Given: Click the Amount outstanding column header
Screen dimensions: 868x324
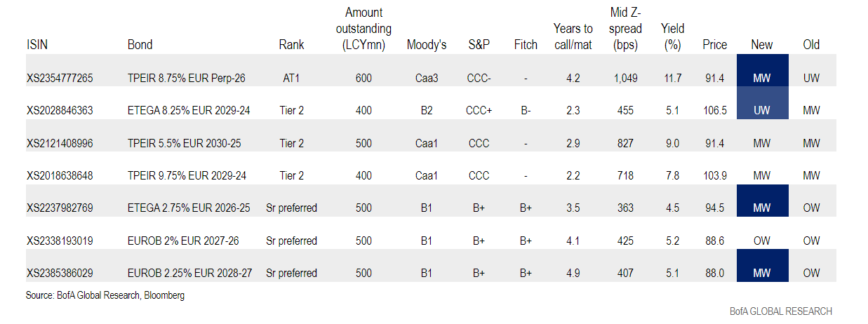Looking at the screenshot, I should pos(363,29).
